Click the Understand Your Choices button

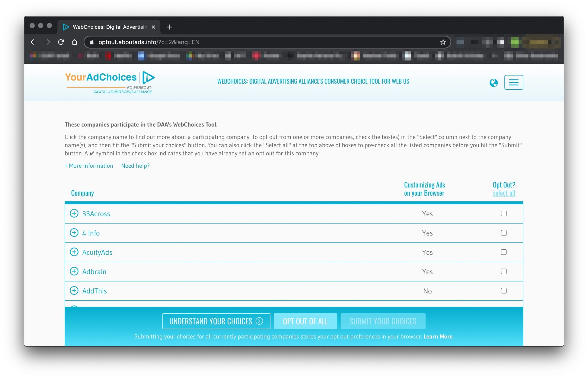point(216,321)
